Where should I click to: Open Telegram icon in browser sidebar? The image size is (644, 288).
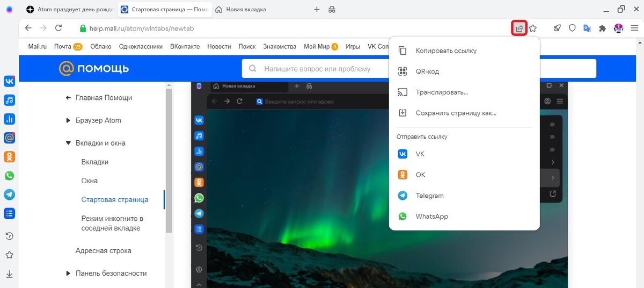click(x=9, y=195)
